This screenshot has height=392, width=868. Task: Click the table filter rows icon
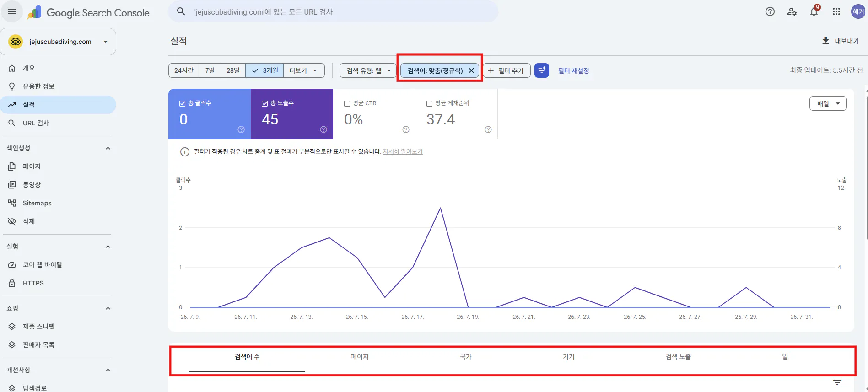837,382
